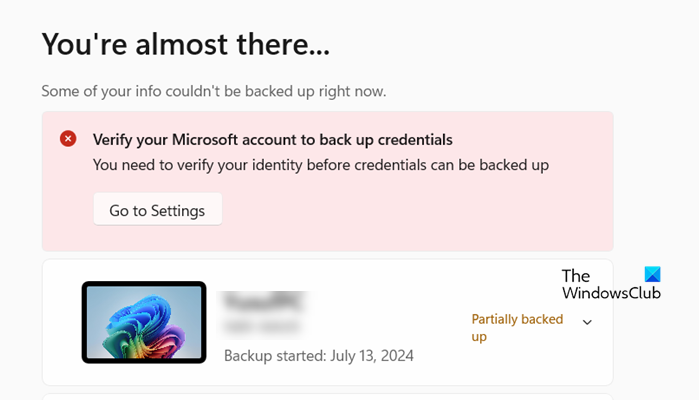Click the blurred device name
This screenshot has width=699, height=400.
pyautogui.click(x=263, y=301)
